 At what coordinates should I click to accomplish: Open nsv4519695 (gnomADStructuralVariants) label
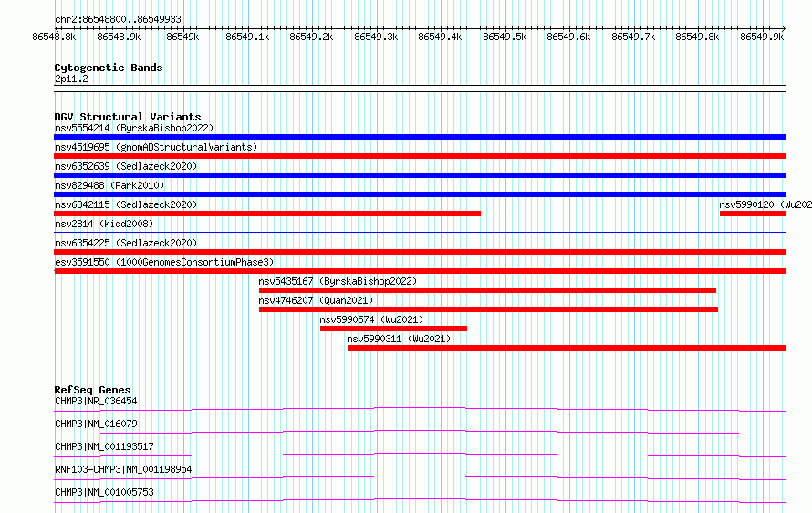click(x=156, y=147)
